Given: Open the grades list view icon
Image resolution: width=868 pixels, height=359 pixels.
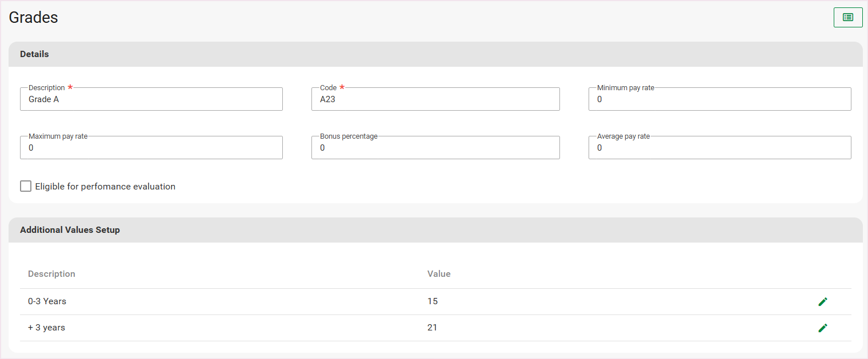Looking at the screenshot, I should click(847, 18).
